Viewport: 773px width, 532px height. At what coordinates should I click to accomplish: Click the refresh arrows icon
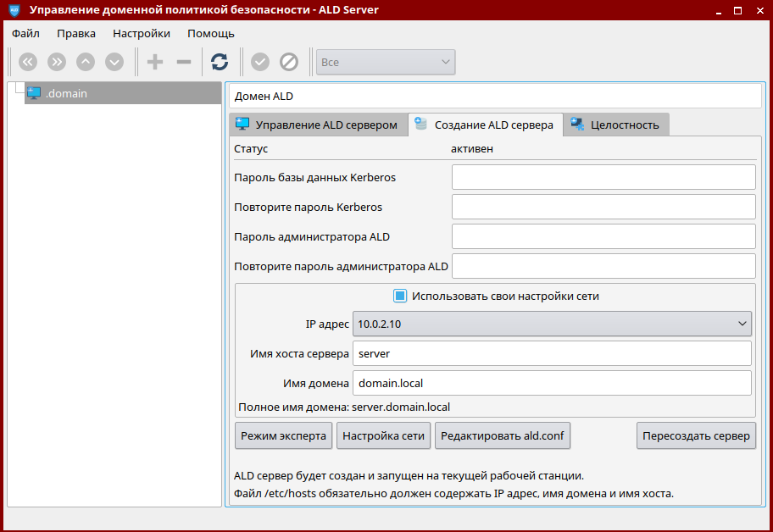(x=220, y=62)
